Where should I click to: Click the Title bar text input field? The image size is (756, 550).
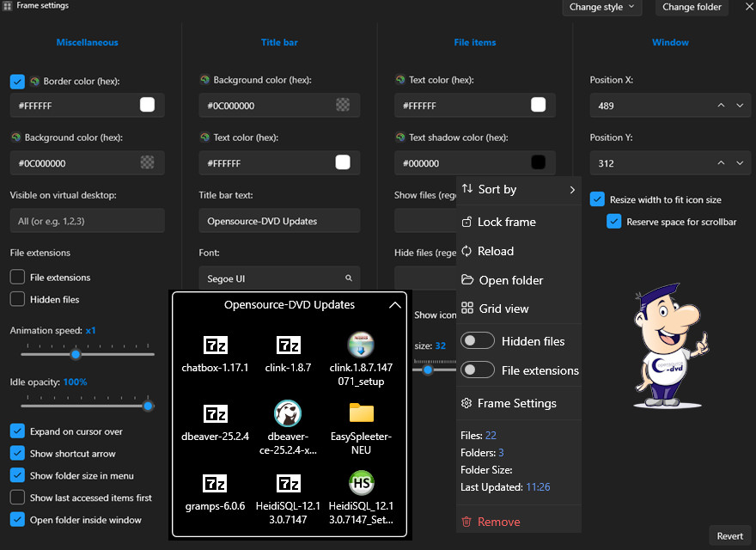279,221
